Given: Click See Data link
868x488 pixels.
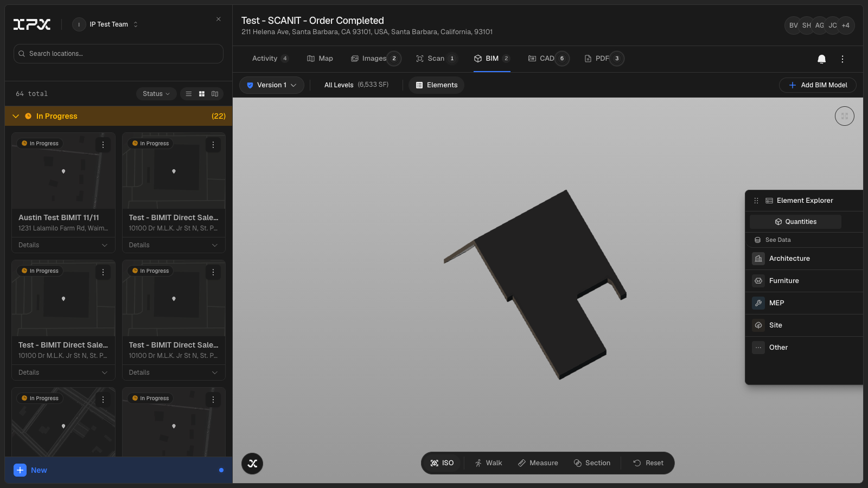Looking at the screenshot, I should [x=773, y=240].
